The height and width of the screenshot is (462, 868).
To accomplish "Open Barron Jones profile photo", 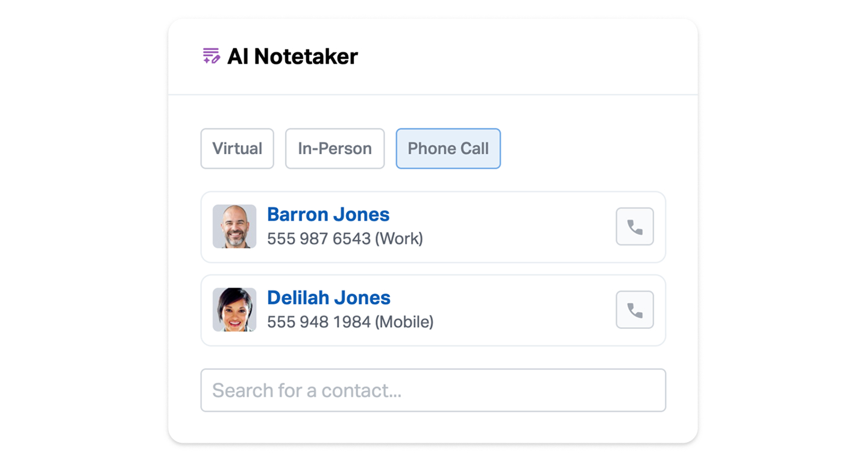I will [x=234, y=226].
